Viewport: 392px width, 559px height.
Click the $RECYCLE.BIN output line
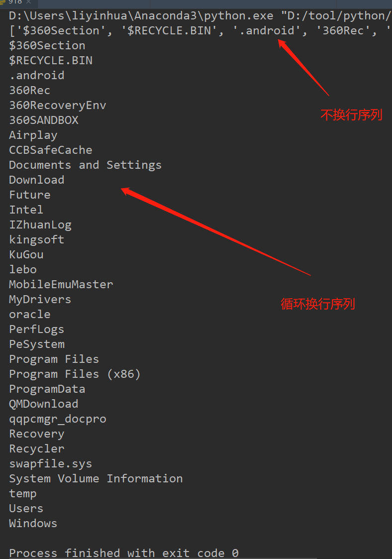[51, 61]
